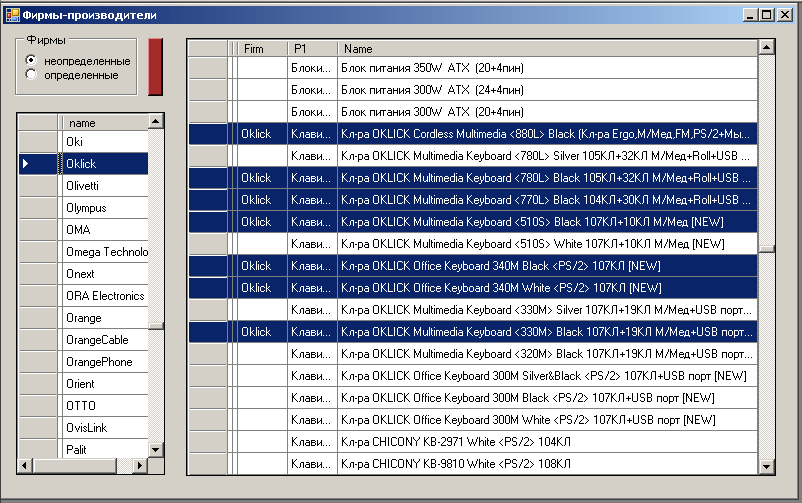The width and height of the screenshot is (802, 503).
Task: Select 'OrangeCable' in the firm list
Action: click(x=103, y=340)
